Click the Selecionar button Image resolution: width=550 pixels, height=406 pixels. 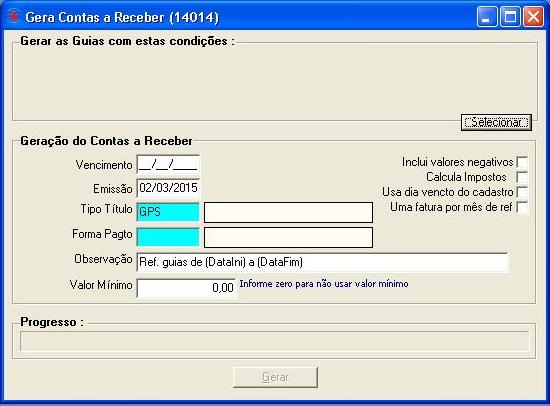pyautogui.click(x=496, y=122)
